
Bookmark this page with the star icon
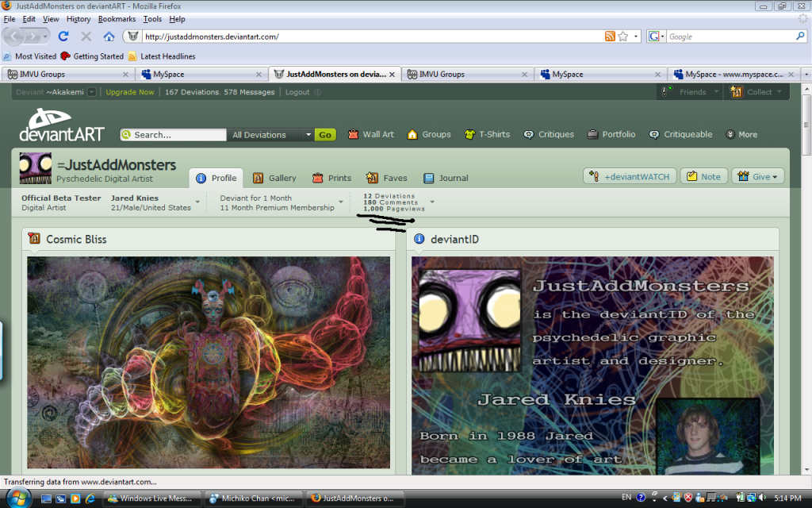[x=623, y=37]
